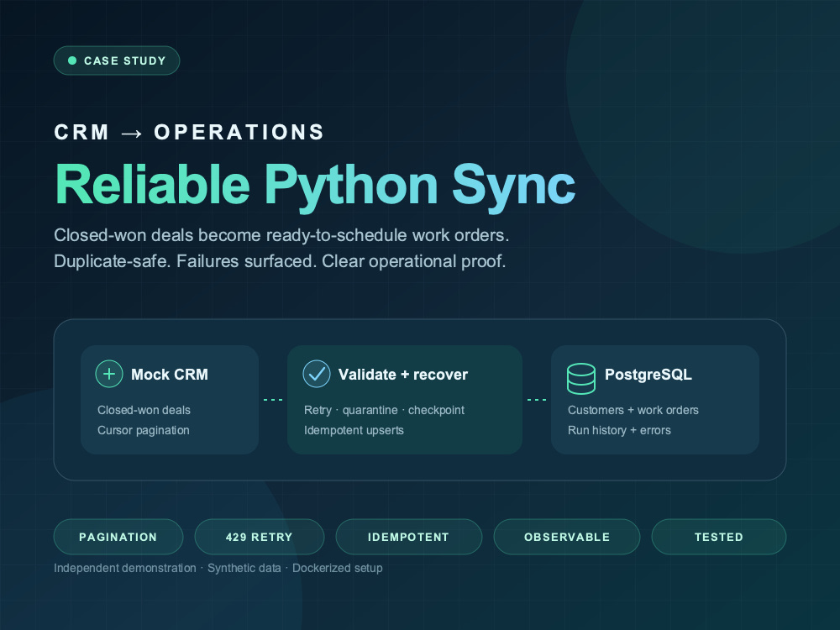Select the PAGINATION pill
Image resolution: width=840 pixels, height=630 pixels.
[118, 537]
